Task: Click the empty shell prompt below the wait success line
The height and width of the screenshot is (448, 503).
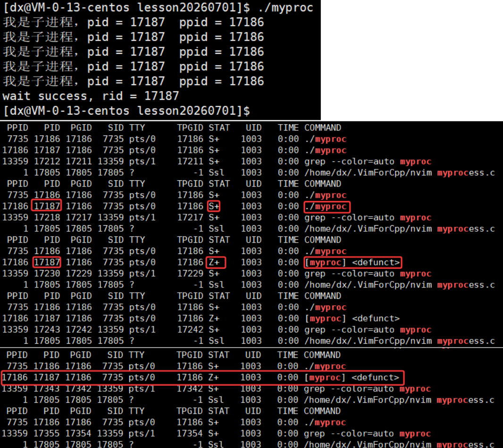Action: [x=126, y=111]
